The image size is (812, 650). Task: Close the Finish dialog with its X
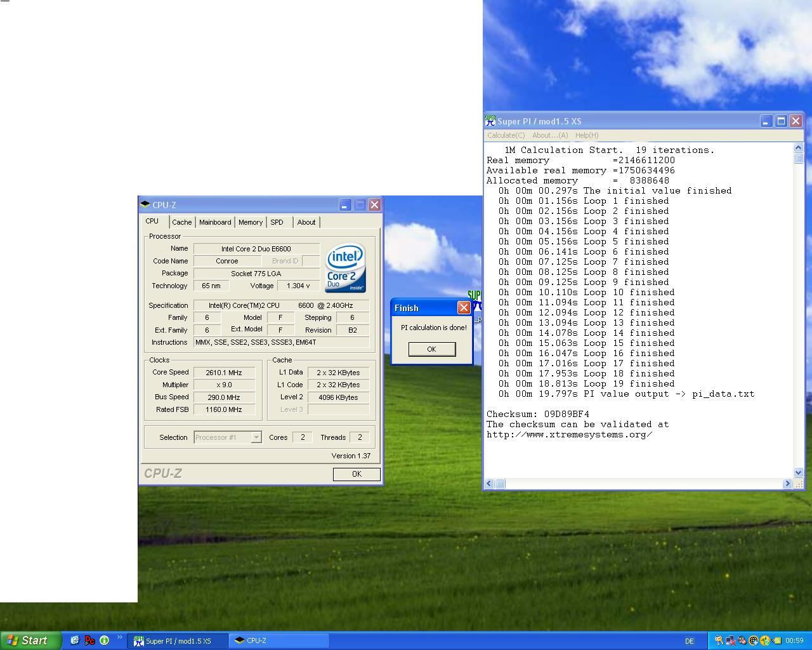click(x=464, y=308)
